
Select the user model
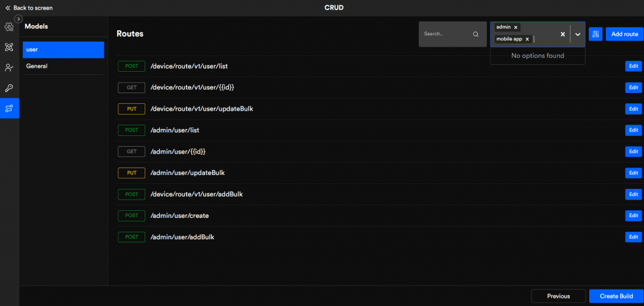63,50
